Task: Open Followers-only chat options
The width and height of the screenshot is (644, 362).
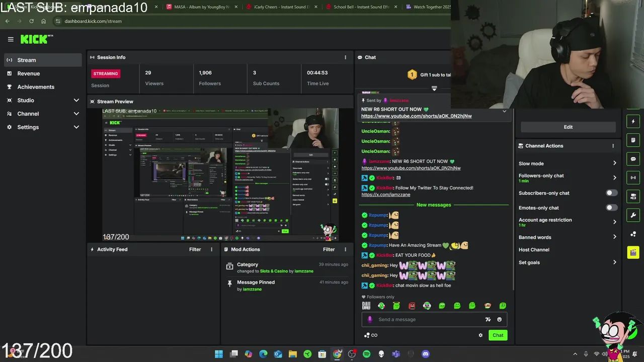Action: (568, 177)
